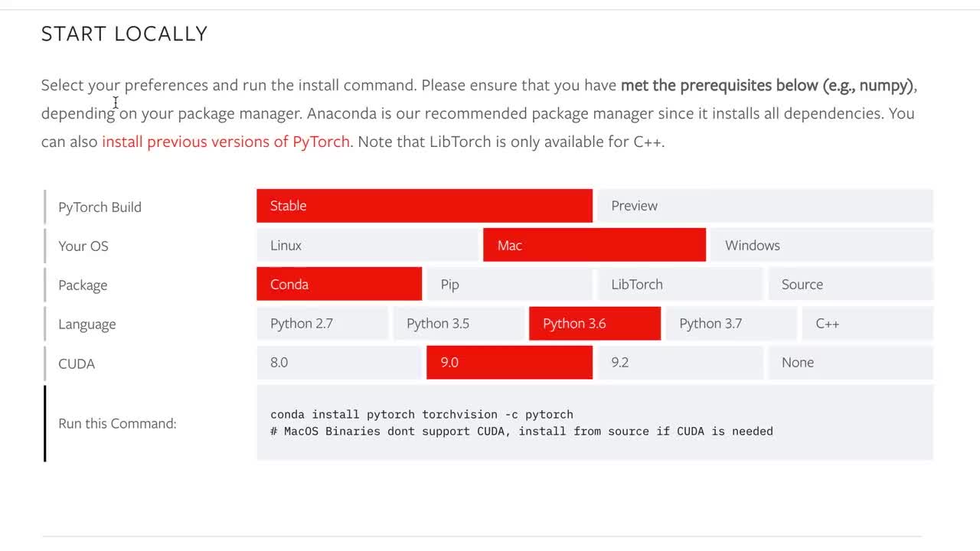
Task: Select Python 2.7 language option
Action: tap(322, 324)
